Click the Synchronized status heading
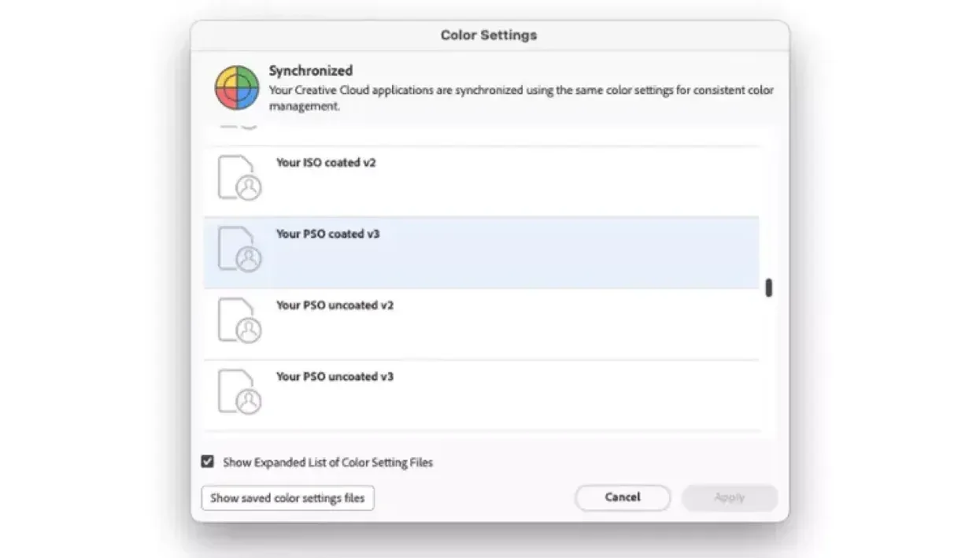The height and width of the screenshot is (558, 980). click(310, 71)
